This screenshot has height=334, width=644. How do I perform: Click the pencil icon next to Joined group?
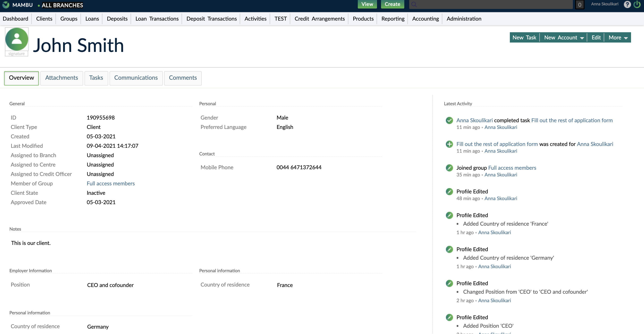pyautogui.click(x=449, y=168)
